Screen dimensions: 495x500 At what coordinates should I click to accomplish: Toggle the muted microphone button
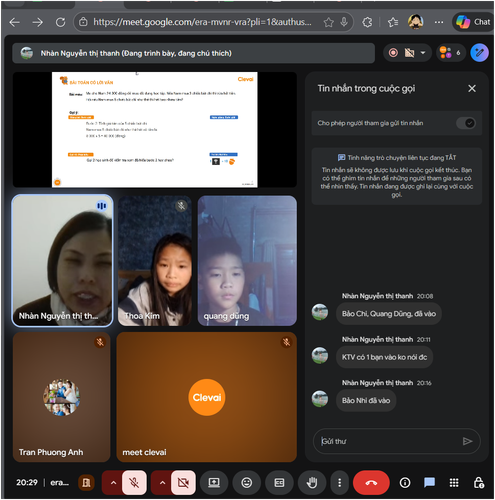134,482
